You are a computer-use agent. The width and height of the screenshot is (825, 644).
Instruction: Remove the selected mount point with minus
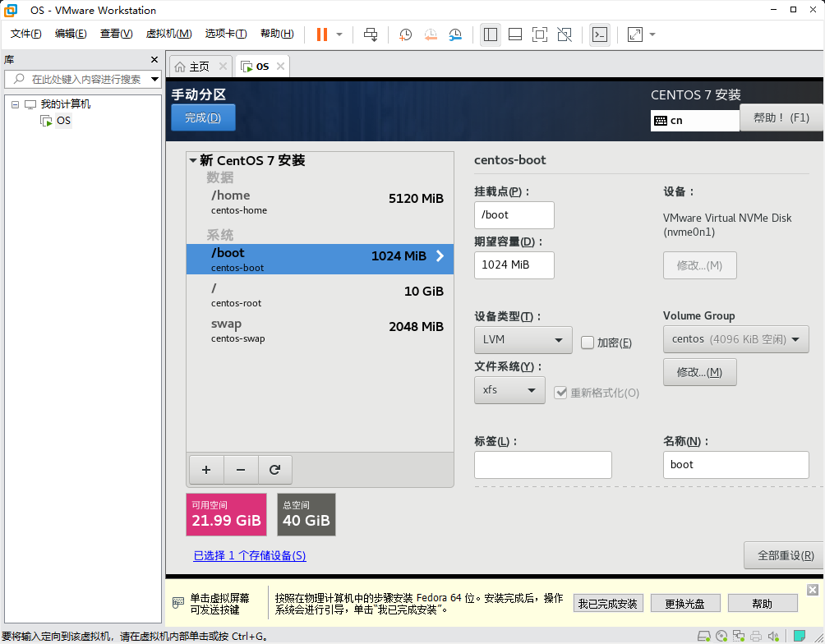(241, 470)
